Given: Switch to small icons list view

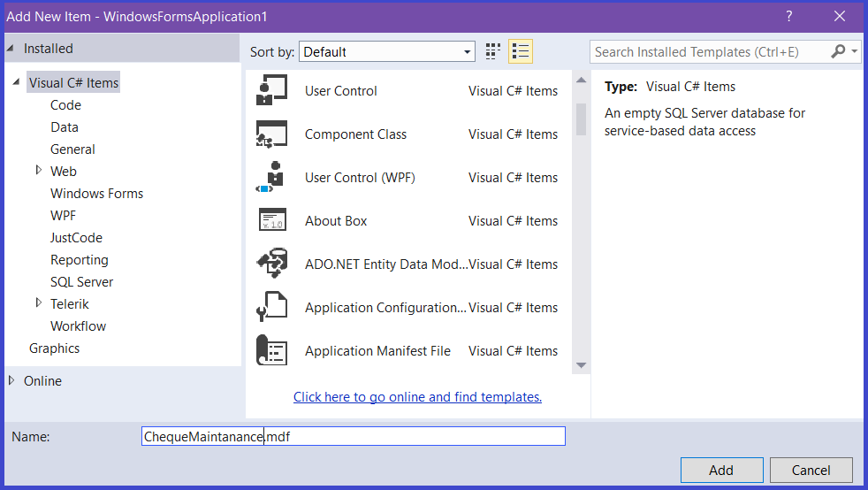Looking at the screenshot, I should click(x=521, y=51).
